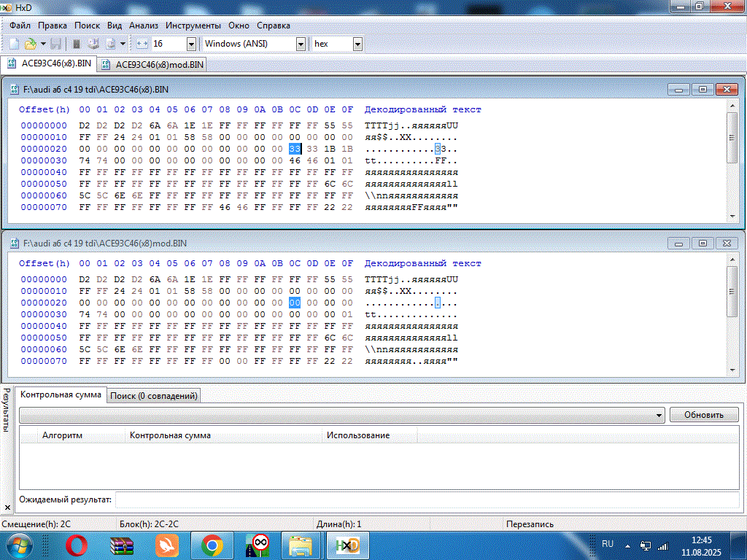Screen dimensions: 747x560
Task: Click the file icon on ACE93C46(x8).BIN tab
Action: [x=12, y=63]
